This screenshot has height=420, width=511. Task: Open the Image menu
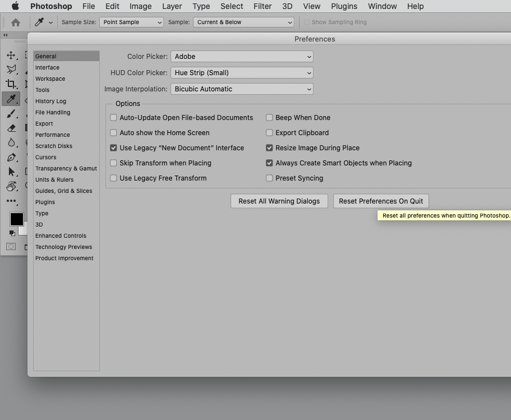[x=140, y=6]
